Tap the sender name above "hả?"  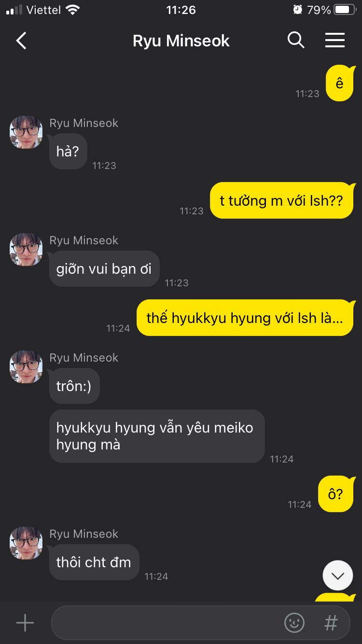84,123
